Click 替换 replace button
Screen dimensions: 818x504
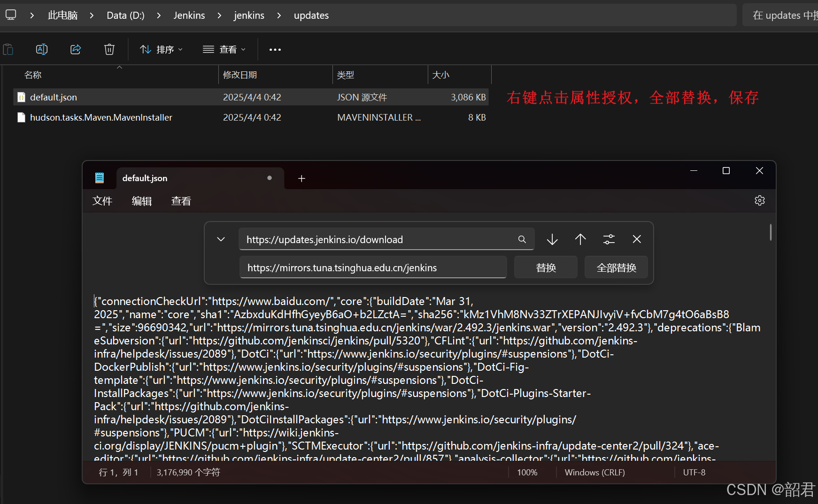pos(546,267)
